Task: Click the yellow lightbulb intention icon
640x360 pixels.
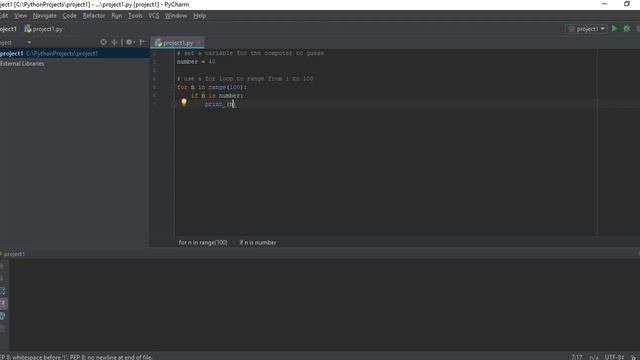Action: click(x=184, y=102)
